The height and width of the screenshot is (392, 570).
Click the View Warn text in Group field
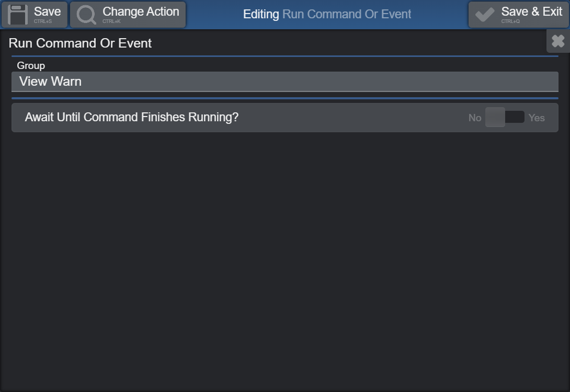click(50, 82)
